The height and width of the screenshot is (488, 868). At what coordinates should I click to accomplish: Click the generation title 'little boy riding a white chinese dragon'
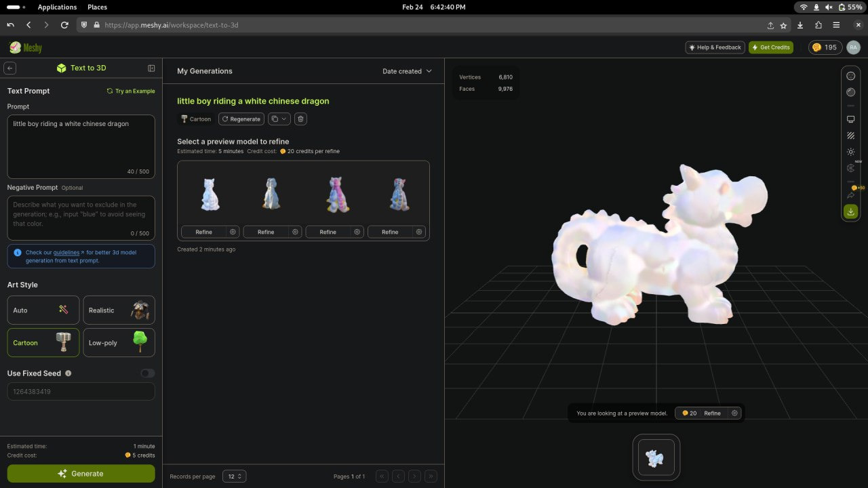pos(253,101)
